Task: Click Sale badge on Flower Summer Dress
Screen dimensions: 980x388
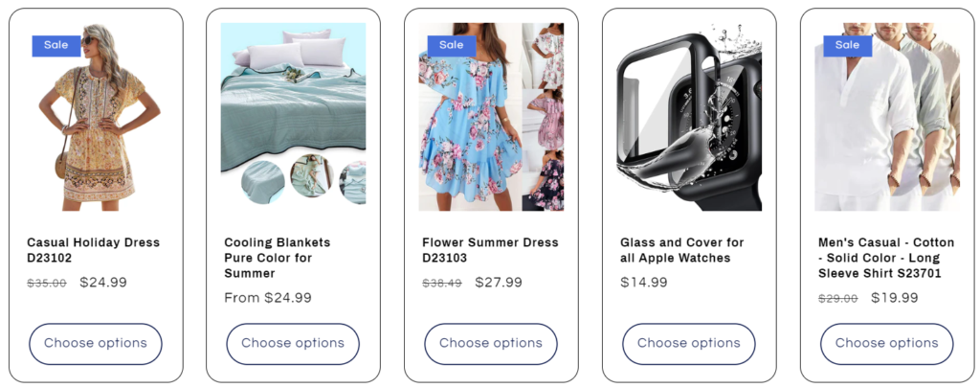Action: [x=452, y=46]
